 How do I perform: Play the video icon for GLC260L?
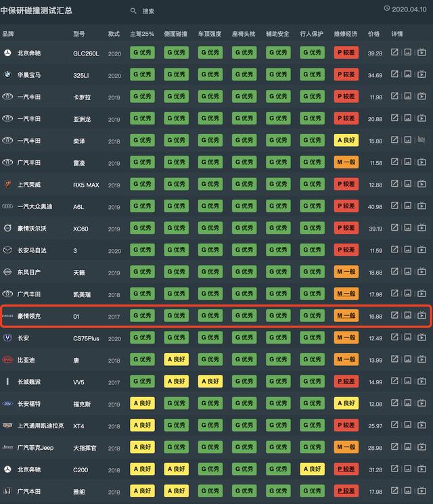click(x=421, y=52)
